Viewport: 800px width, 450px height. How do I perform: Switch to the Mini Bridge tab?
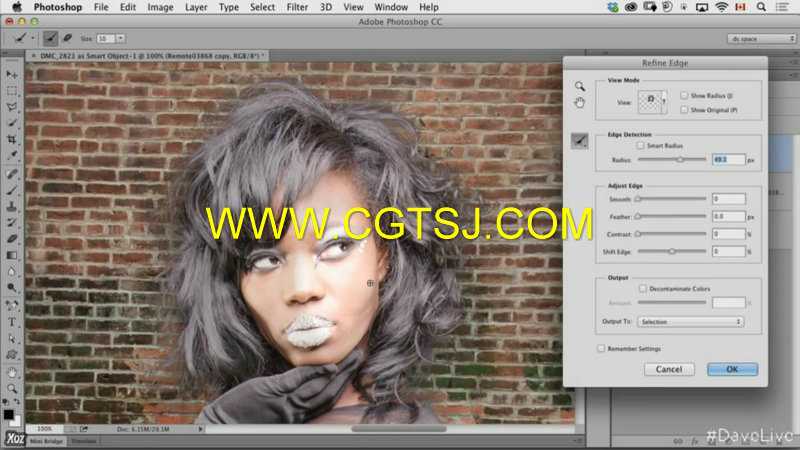tap(46, 441)
